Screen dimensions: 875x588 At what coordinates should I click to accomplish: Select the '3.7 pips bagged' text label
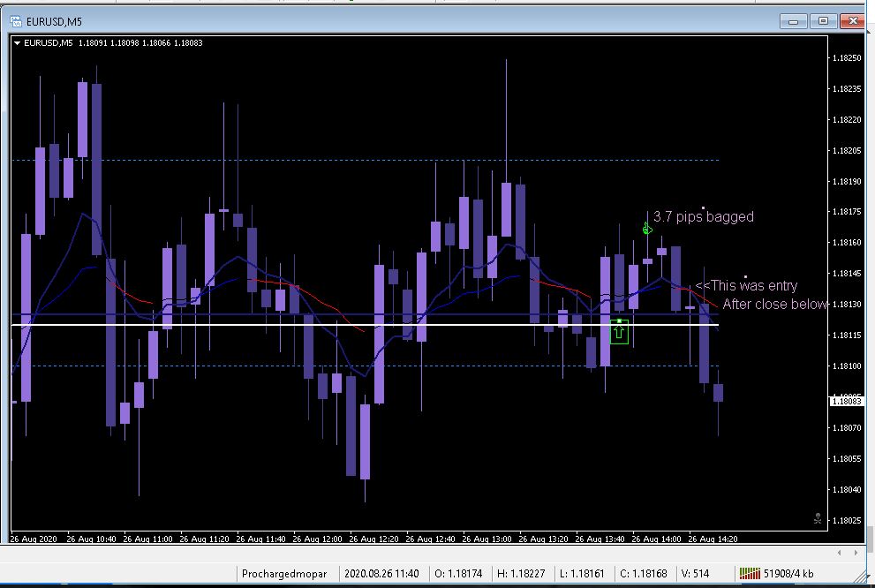coord(703,216)
